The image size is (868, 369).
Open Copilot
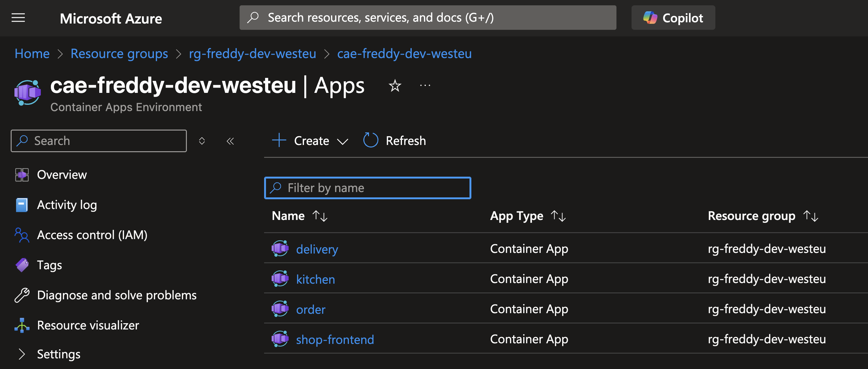[673, 18]
